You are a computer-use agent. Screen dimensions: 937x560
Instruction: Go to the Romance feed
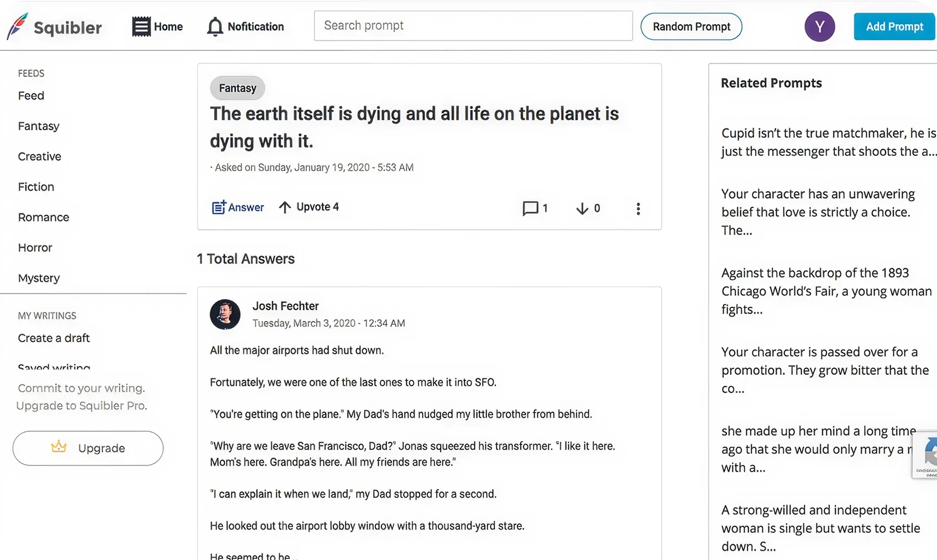tap(44, 217)
